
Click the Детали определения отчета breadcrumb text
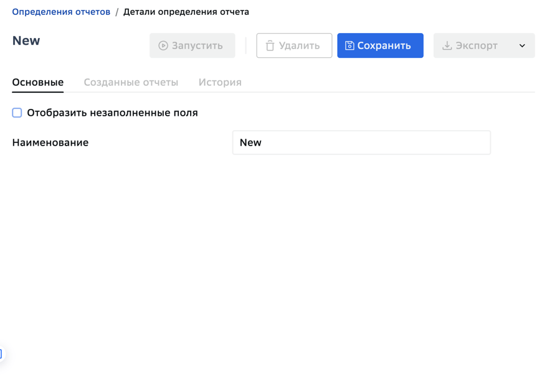click(186, 12)
